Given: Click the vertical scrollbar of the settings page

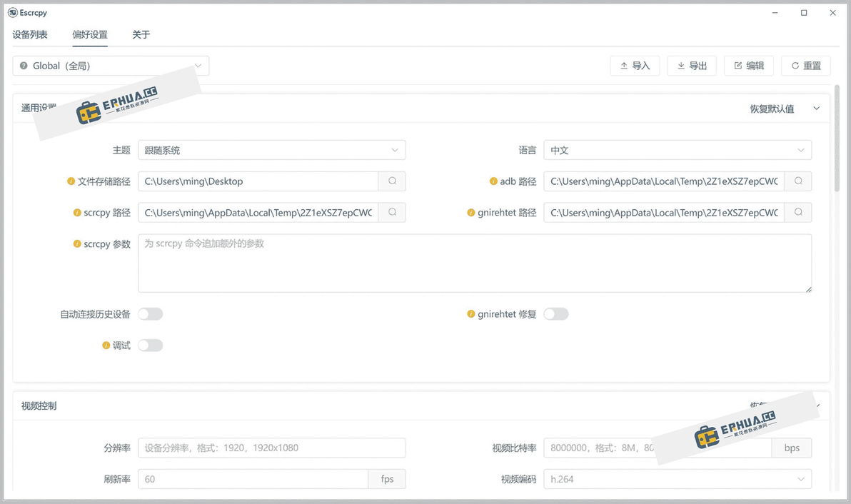Looking at the screenshot, I should coord(837,138).
